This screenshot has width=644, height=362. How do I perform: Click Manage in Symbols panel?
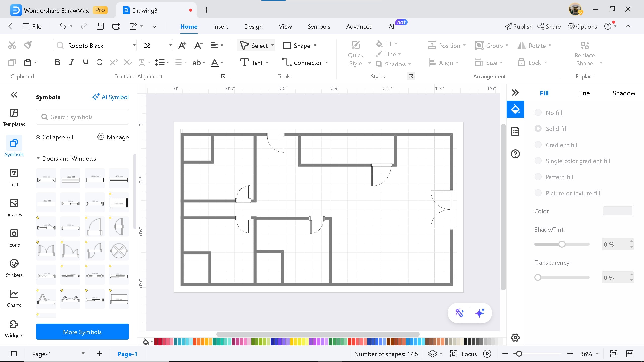click(113, 137)
